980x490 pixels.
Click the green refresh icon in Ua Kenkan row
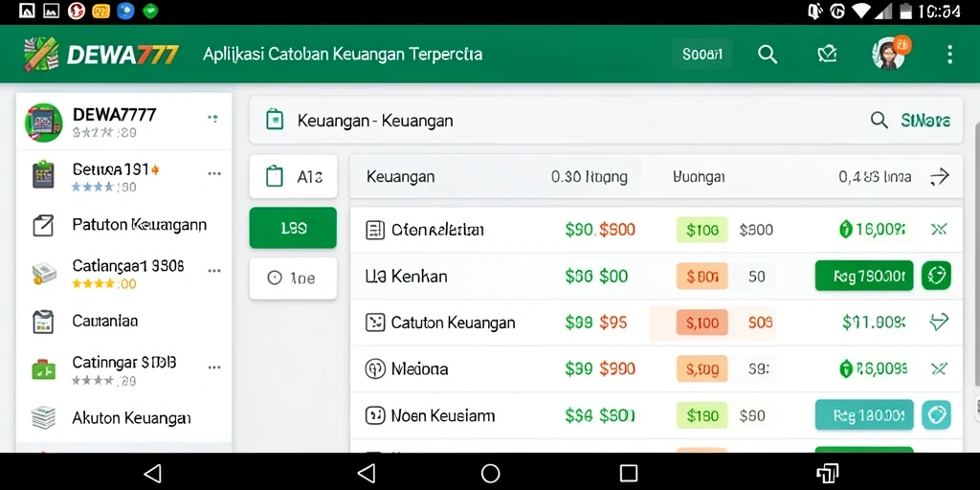click(x=936, y=276)
